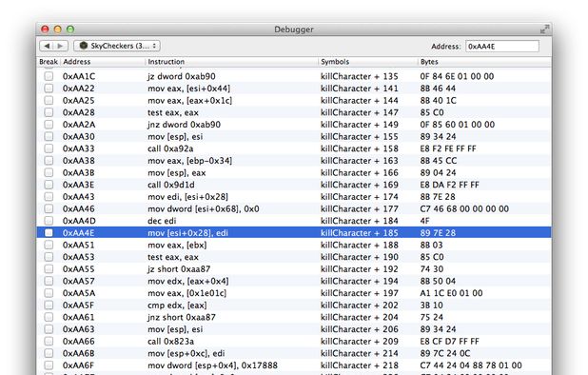The image size is (588, 375).
Task: Select the 'jz short 0xaa87' instruction
Action: coord(179,268)
